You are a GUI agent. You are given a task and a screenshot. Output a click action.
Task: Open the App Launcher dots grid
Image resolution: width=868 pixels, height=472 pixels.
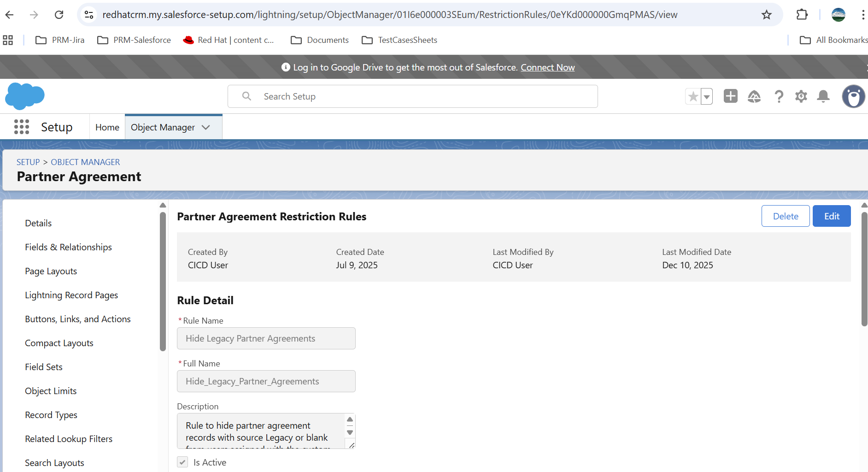coord(22,127)
